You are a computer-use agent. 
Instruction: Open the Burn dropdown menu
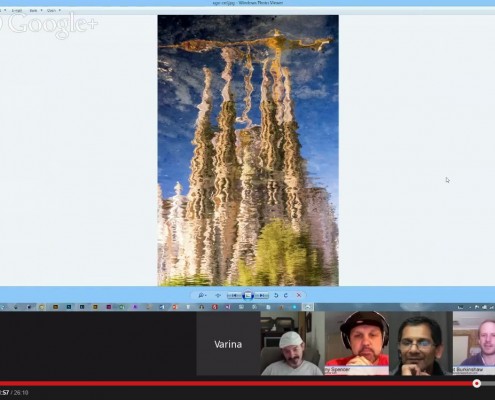(36, 10)
